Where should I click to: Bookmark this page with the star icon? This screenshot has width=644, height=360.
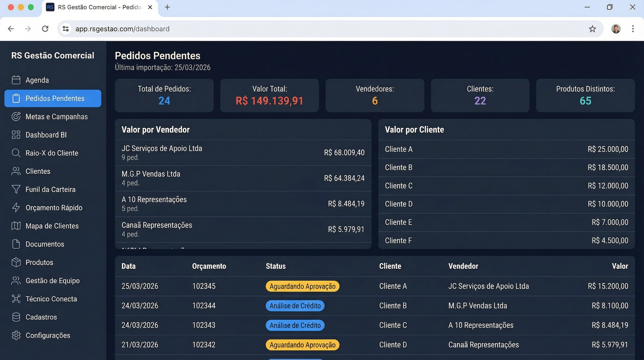tap(592, 29)
